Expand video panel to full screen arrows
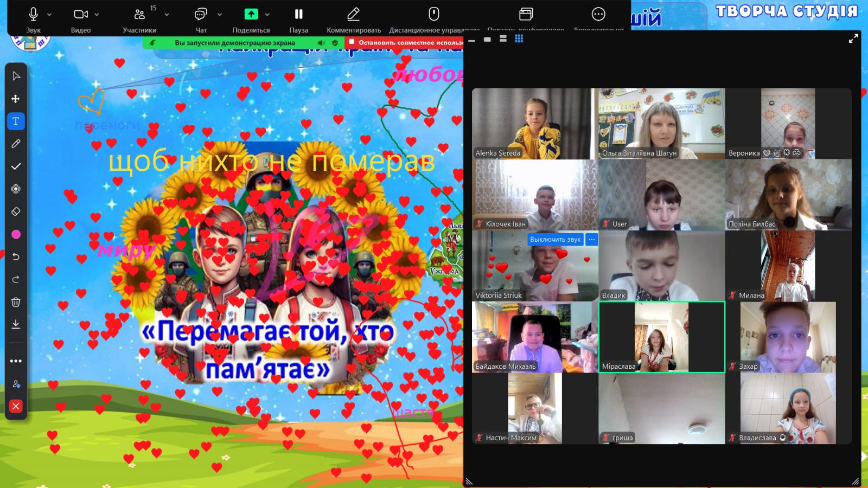The width and height of the screenshot is (868, 488). 853,38
